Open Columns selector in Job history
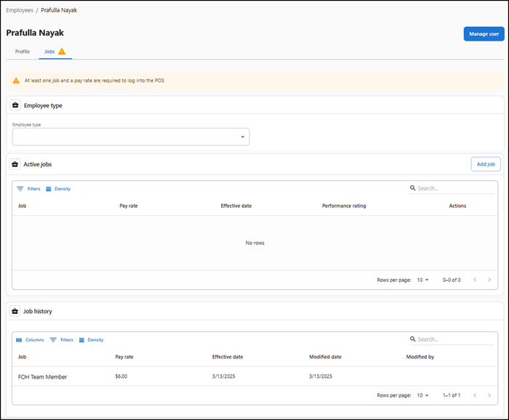The height and width of the screenshot is (420, 509). (x=30, y=340)
